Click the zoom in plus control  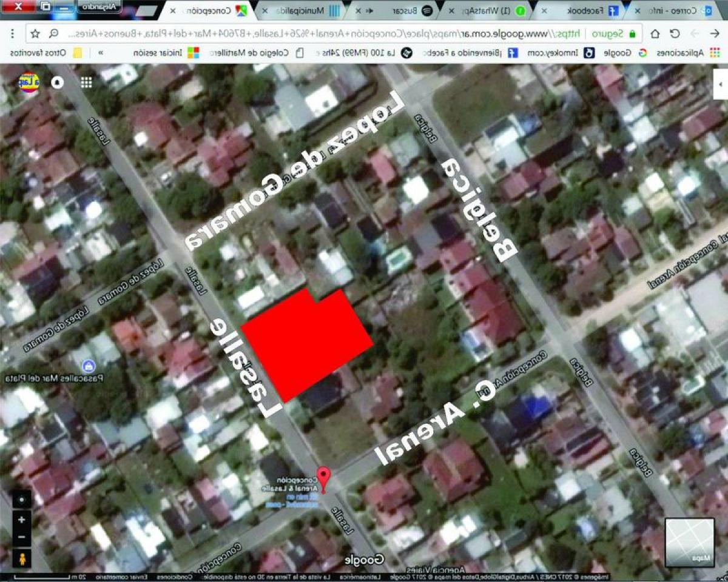(x=21, y=519)
